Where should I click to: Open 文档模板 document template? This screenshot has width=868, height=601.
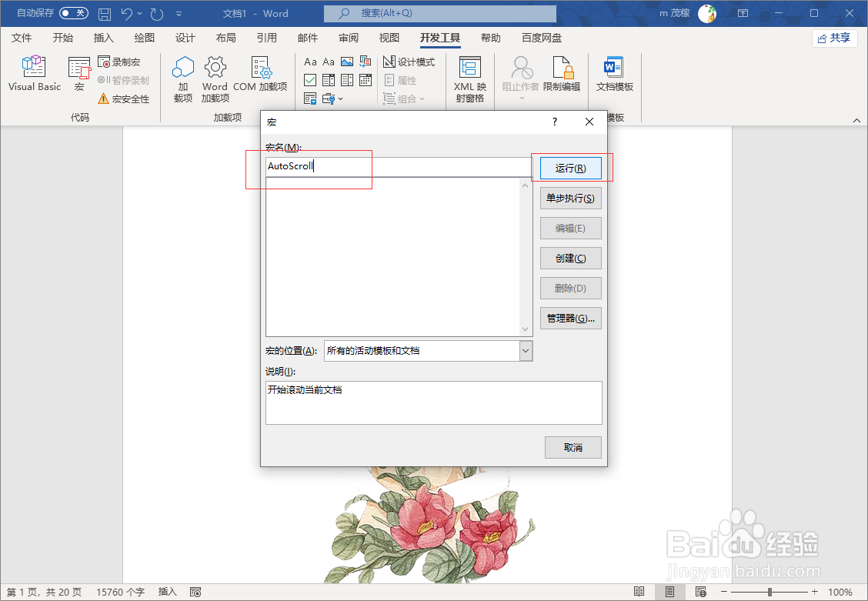[x=615, y=73]
